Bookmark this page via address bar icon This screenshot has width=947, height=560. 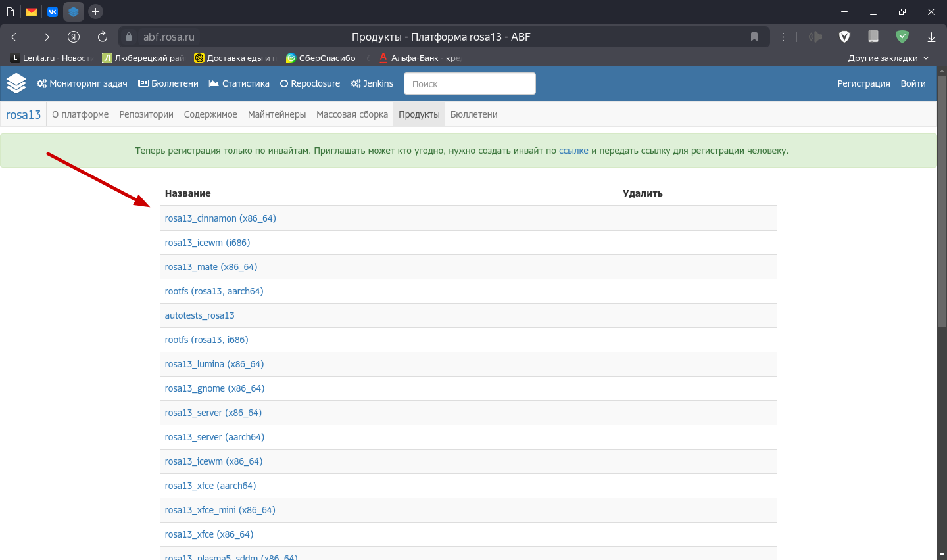pyautogui.click(x=754, y=37)
